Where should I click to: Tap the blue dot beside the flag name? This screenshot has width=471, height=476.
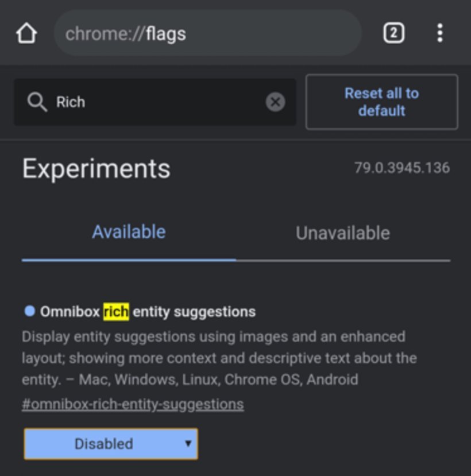pos(29,311)
